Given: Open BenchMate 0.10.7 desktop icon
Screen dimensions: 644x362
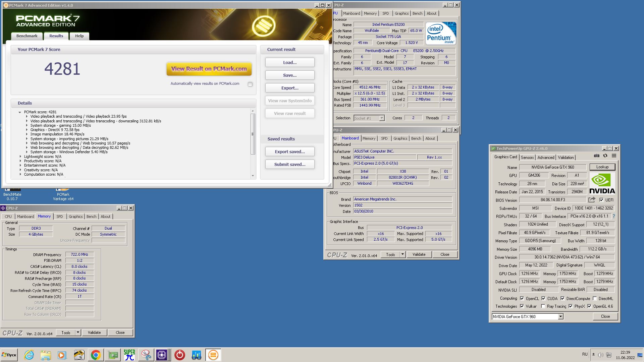Looking at the screenshot, I should pos(12,194).
